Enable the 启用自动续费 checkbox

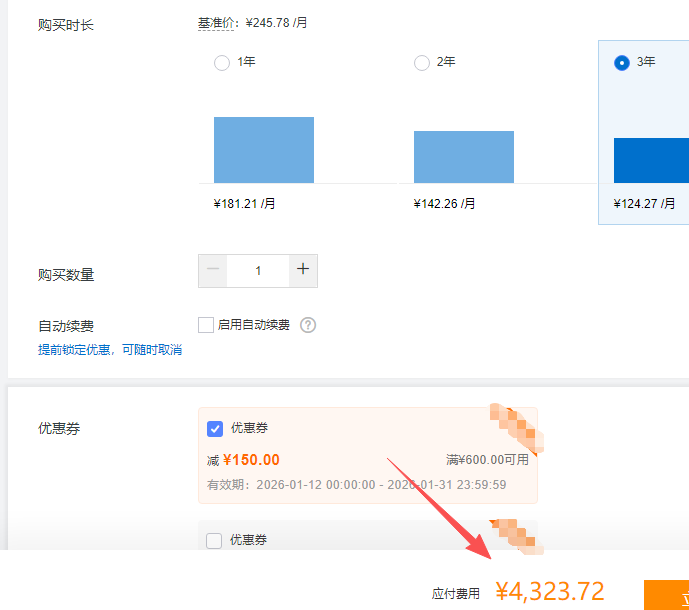point(206,325)
